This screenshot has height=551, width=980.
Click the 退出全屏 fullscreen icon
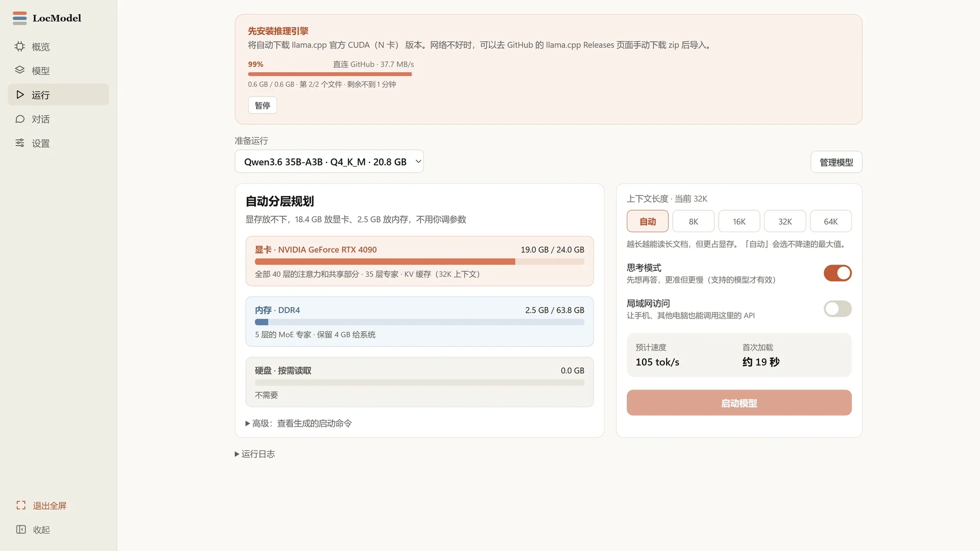21,506
